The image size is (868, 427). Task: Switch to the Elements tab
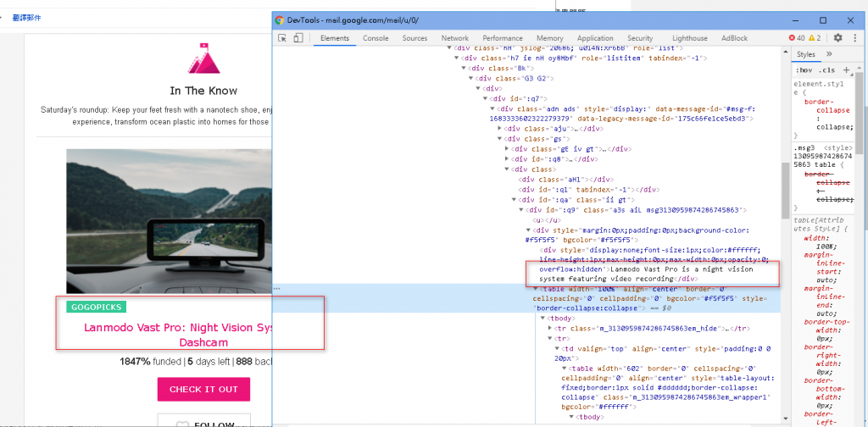[334, 38]
